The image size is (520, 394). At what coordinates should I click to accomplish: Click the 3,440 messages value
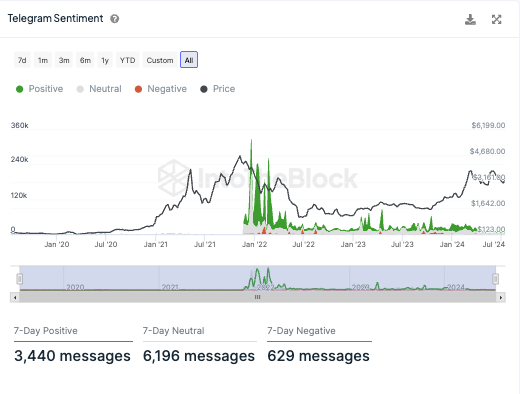coord(72,356)
